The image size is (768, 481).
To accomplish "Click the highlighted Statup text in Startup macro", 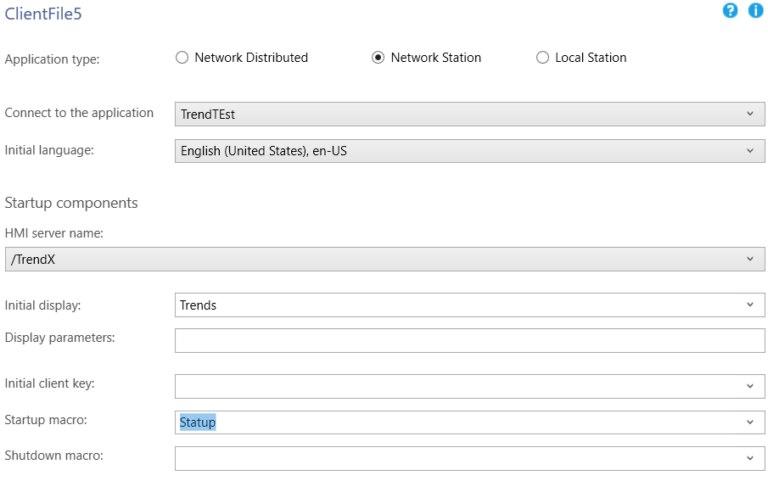I will click(197, 422).
